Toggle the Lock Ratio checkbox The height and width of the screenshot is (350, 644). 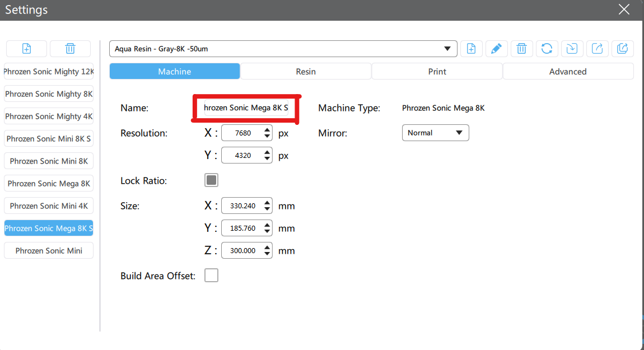coord(211,180)
